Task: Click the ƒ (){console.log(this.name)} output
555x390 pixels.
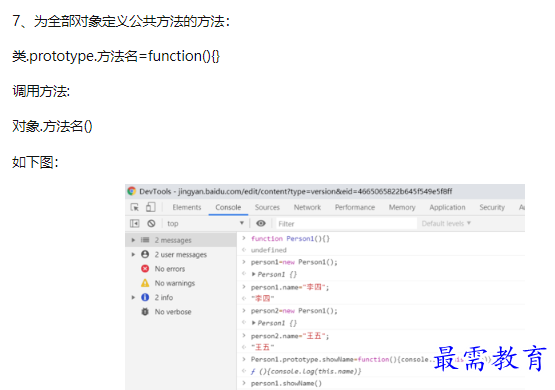Action: point(306,371)
